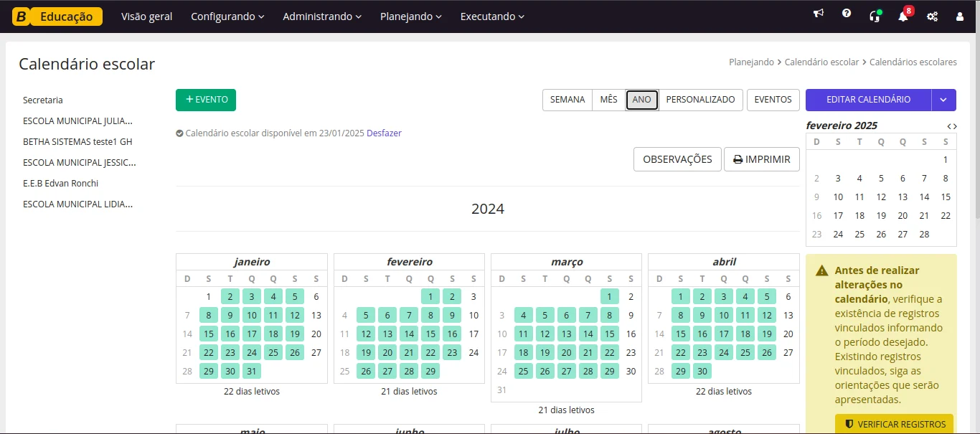This screenshot has width=980, height=434.
Task: Open the settings gears icon
Action: pos(932,16)
